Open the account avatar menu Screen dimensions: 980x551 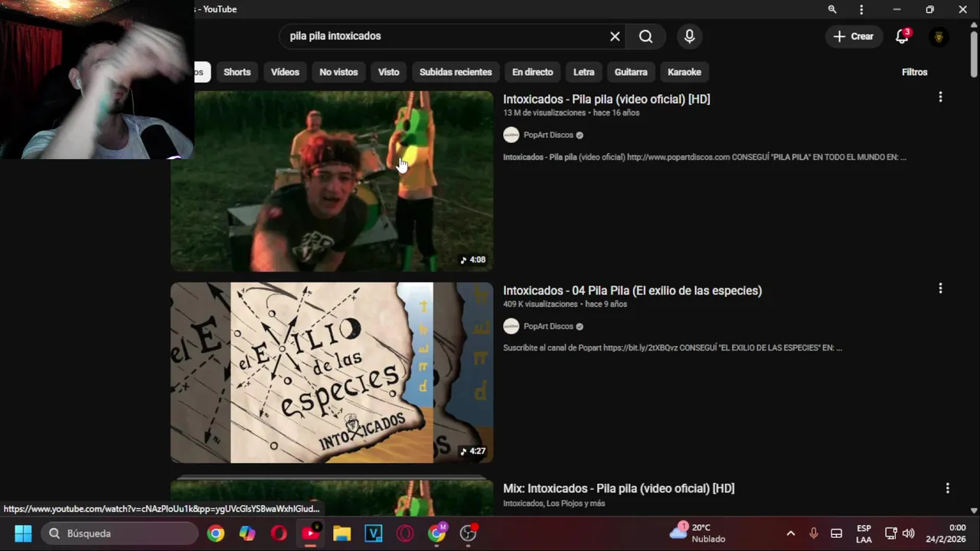pos(939,36)
